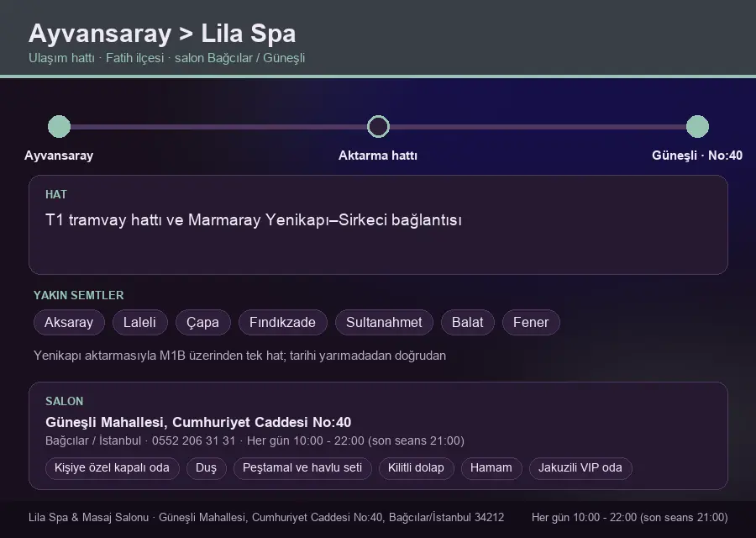
Task: Select the Sultanahmet neighborhood chip
Action: point(384,322)
